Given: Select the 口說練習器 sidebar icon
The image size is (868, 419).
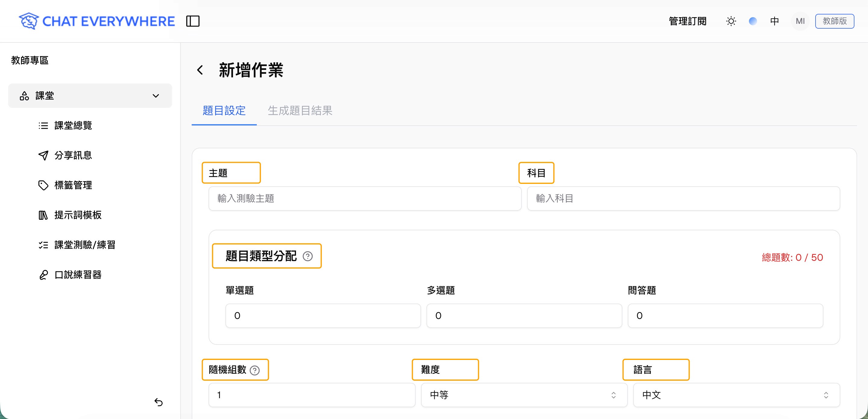Looking at the screenshot, I should (x=44, y=275).
